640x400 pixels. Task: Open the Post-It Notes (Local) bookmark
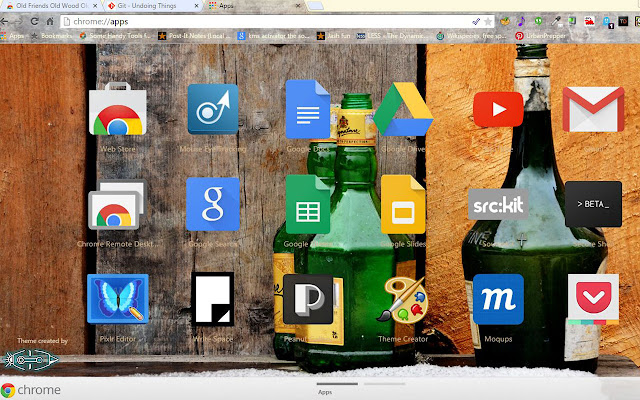pyautogui.click(x=194, y=36)
